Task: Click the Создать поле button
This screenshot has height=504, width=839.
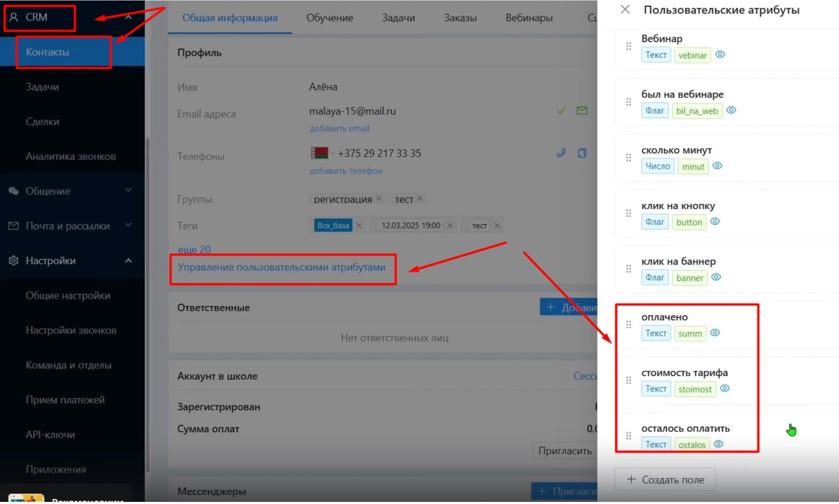Action: (x=665, y=480)
